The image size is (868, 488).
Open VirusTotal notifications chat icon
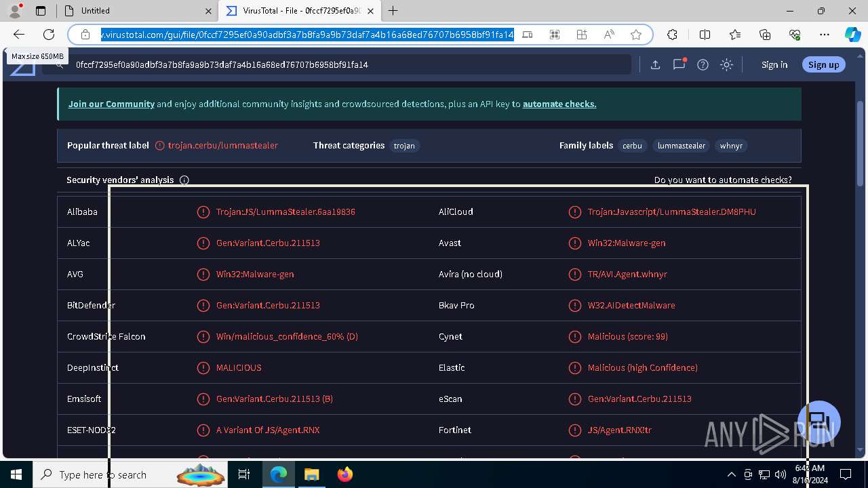coord(679,64)
